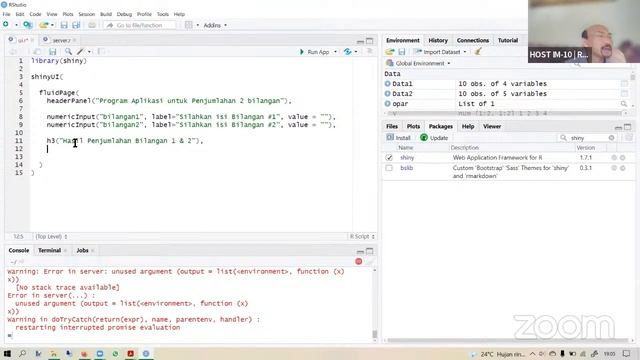Switch to the Files tab

(x=392, y=127)
